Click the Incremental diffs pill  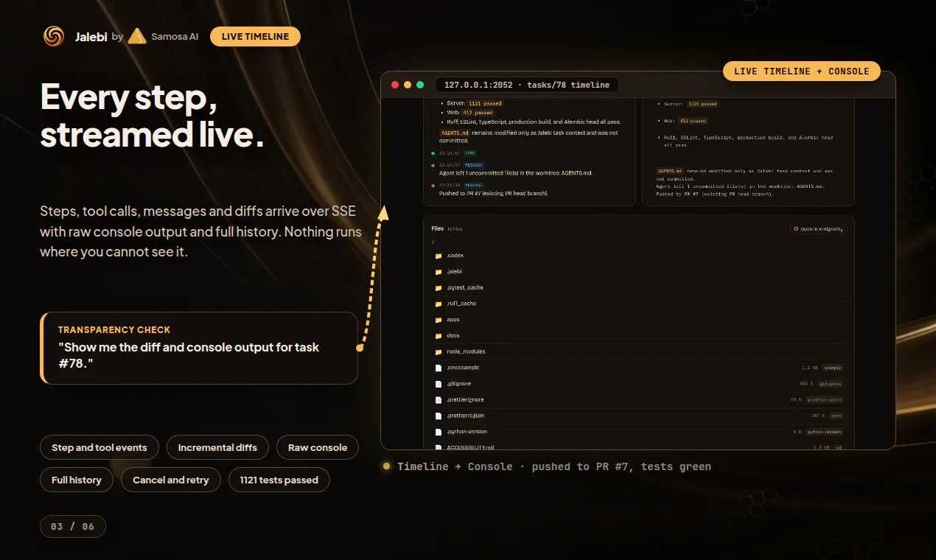click(x=217, y=447)
